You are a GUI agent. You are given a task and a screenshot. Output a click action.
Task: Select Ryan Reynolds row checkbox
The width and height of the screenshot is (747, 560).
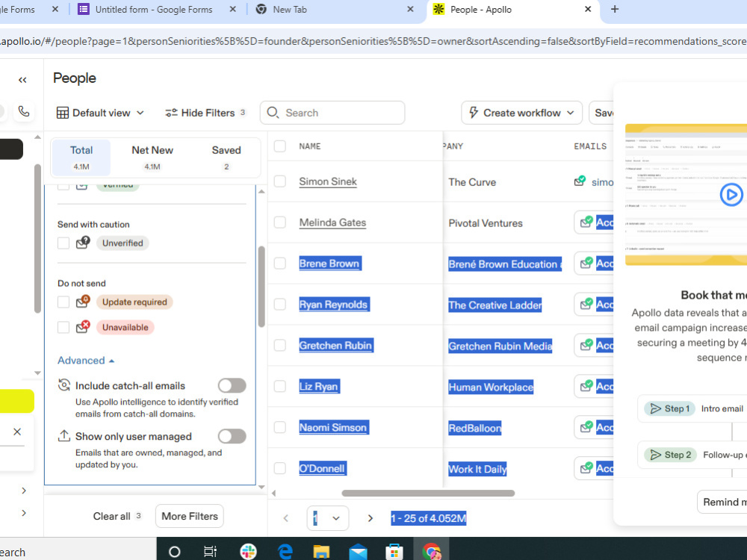click(x=280, y=305)
